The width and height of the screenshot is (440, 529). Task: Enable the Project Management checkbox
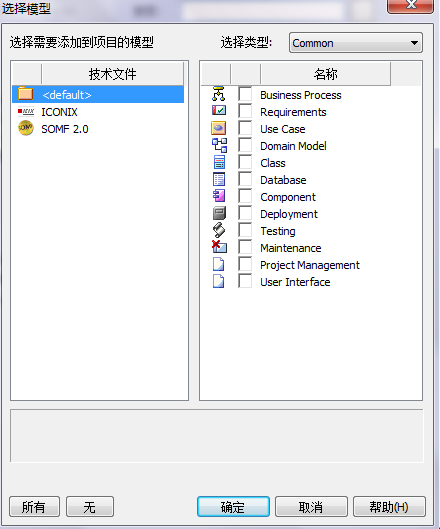click(x=245, y=264)
